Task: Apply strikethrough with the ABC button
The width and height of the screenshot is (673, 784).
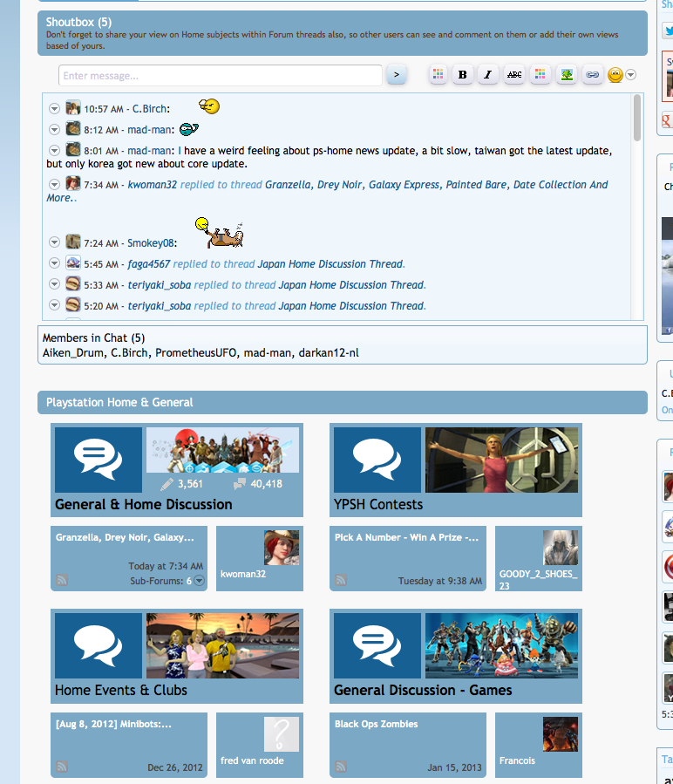Action: pyautogui.click(x=514, y=75)
